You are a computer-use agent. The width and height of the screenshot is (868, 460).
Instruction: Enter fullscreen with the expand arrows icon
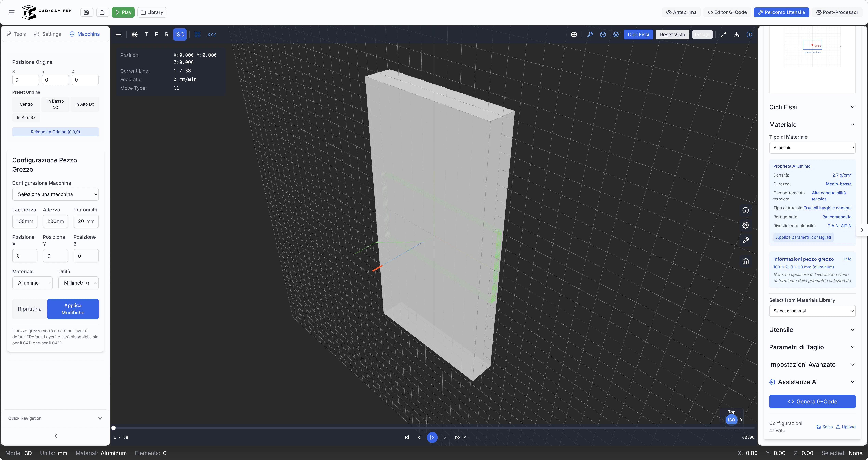click(x=723, y=35)
